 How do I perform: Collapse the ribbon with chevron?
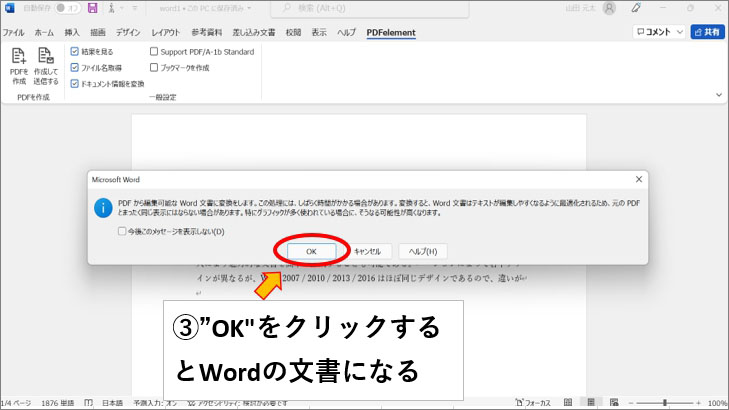tap(719, 95)
